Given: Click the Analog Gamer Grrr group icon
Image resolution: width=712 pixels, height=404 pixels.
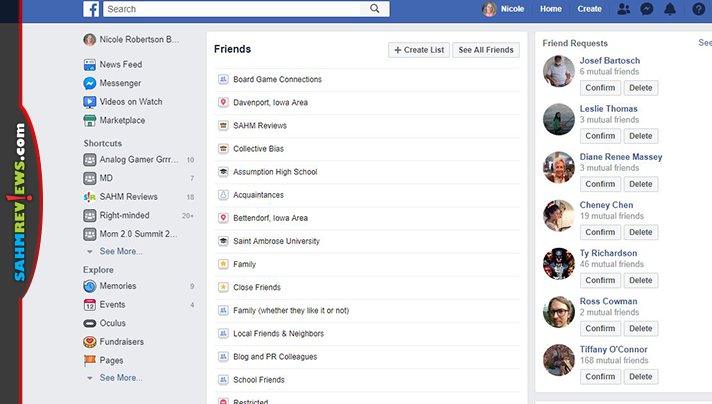Looking at the screenshot, I should coord(89,159).
